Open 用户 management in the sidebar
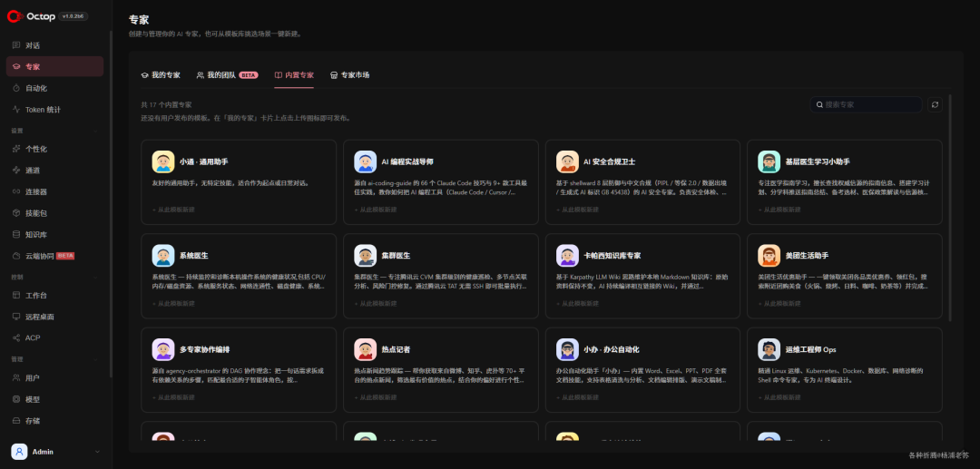980x469 pixels. (x=54, y=377)
